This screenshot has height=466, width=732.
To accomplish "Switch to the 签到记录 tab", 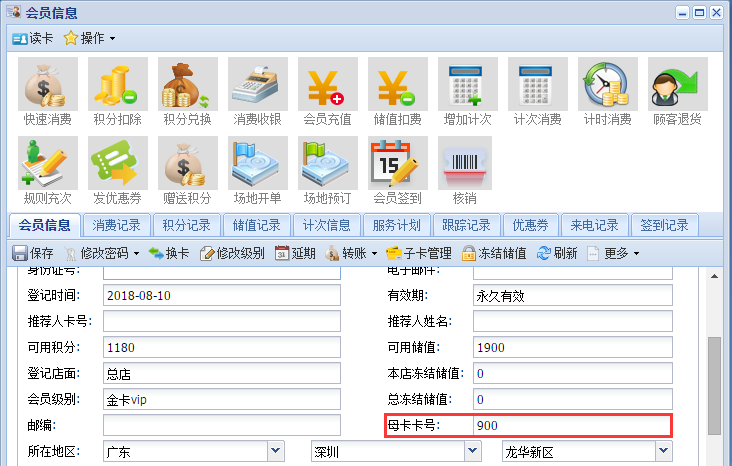I will tap(664, 225).
